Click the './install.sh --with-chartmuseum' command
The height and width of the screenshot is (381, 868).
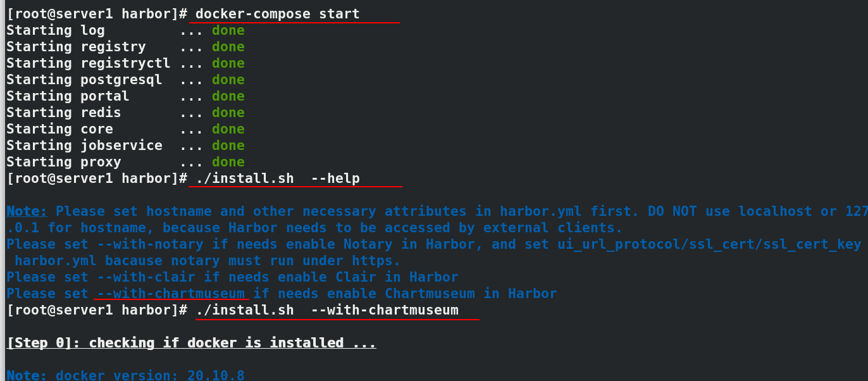coord(326,310)
